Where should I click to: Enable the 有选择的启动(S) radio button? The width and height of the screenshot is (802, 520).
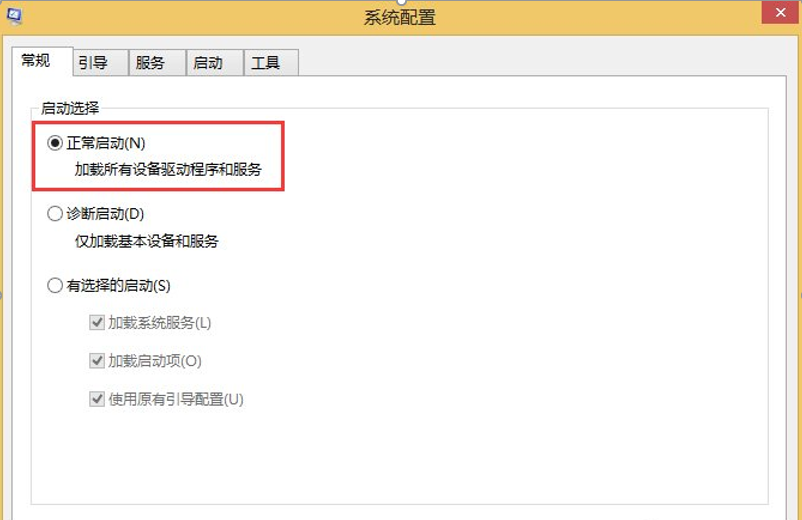pos(55,286)
